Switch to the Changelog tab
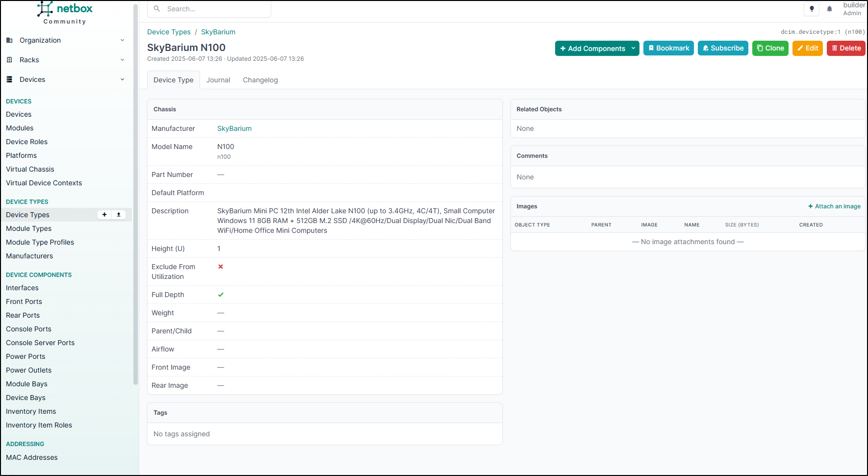868x476 pixels. (x=260, y=80)
